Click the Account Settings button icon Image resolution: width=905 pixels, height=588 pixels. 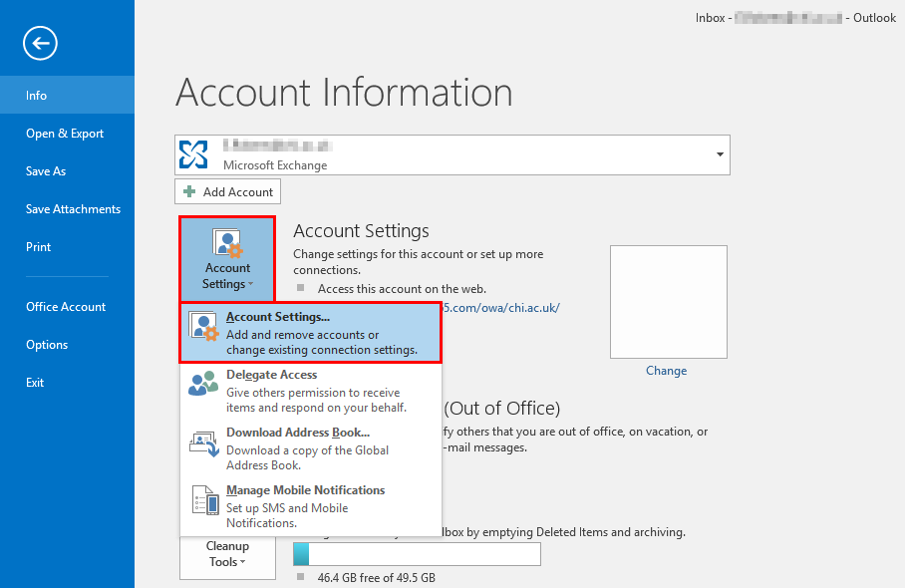(227, 243)
